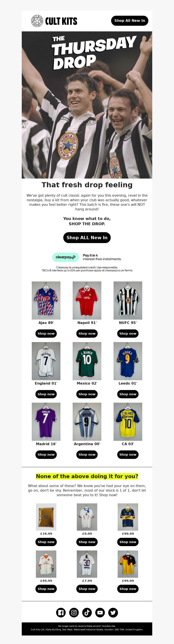Click the Clearpay logo badge
The width and height of the screenshot is (174, 644).
coord(65,257)
